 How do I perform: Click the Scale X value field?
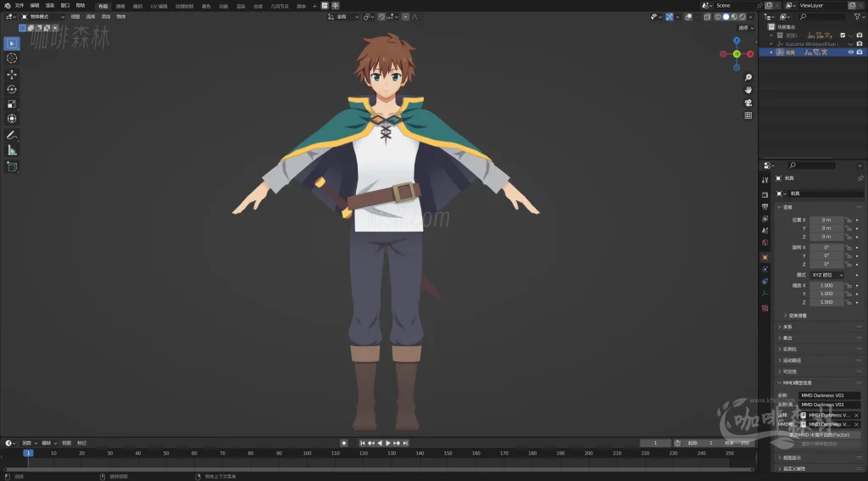tap(826, 285)
